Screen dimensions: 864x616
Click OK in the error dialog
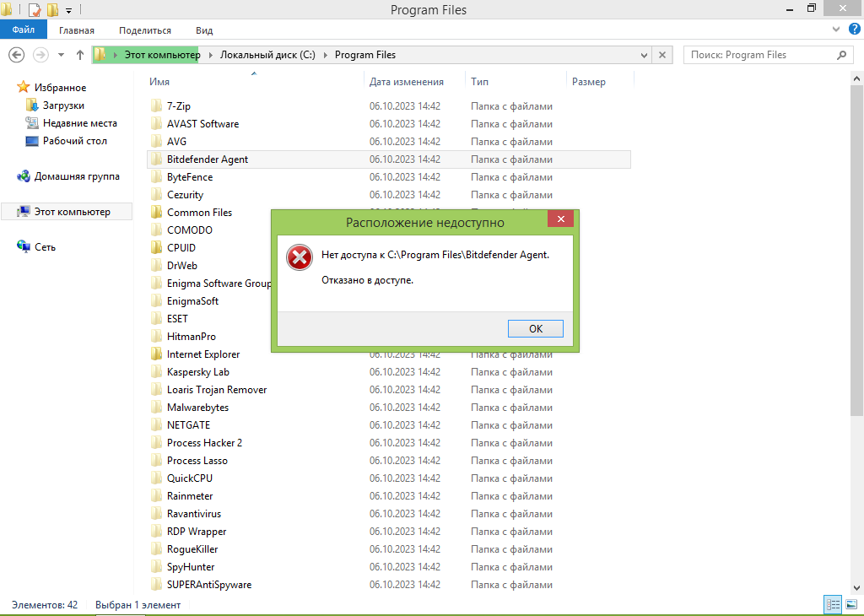click(x=535, y=328)
